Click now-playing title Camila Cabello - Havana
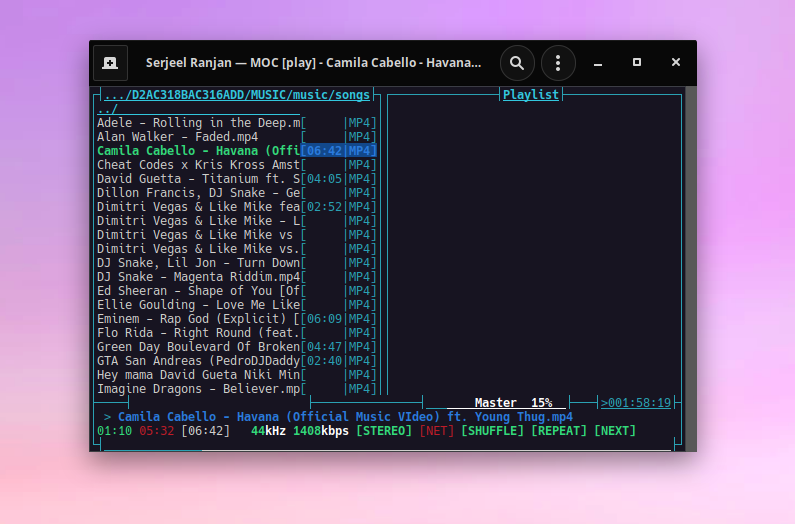Viewport: 795px width, 524px height. coord(345,417)
